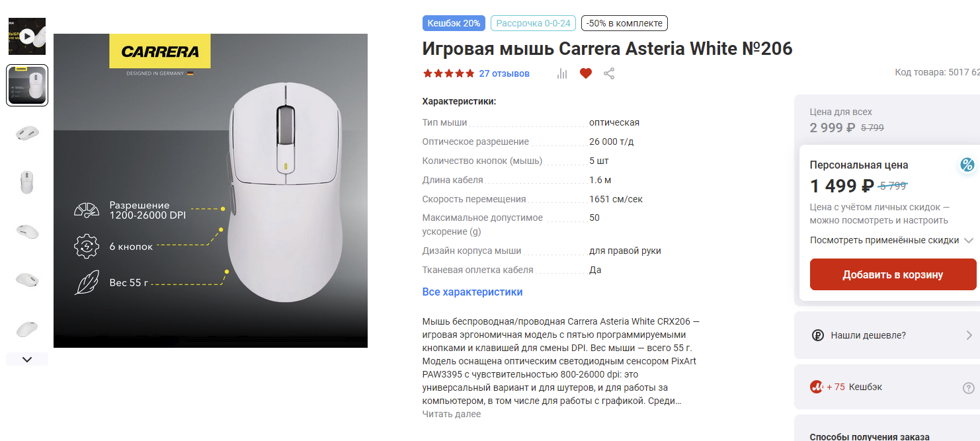
Task: Click Читать далее to expand description
Action: pos(452,414)
